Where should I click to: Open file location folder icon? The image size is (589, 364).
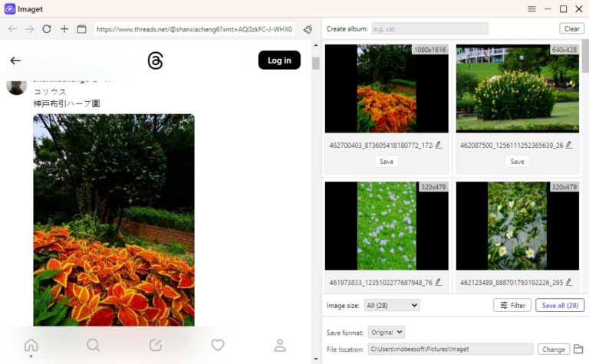[578, 349]
